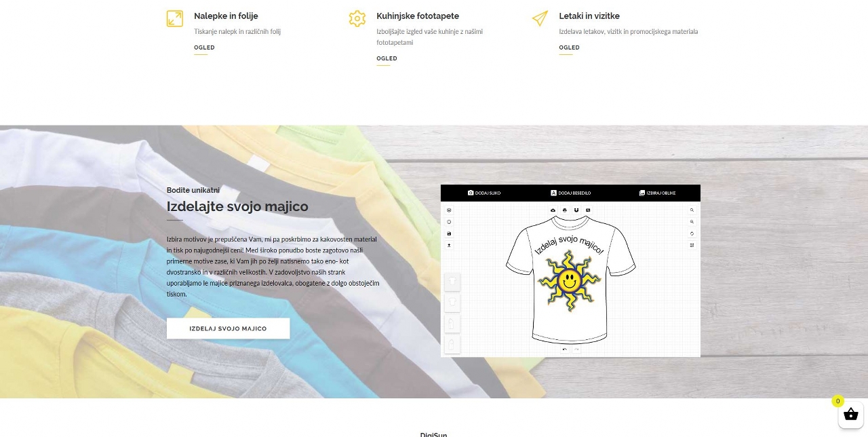
Task: Click the gear icon next to Kuhinjske fototapete
Action: coord(357,18)
